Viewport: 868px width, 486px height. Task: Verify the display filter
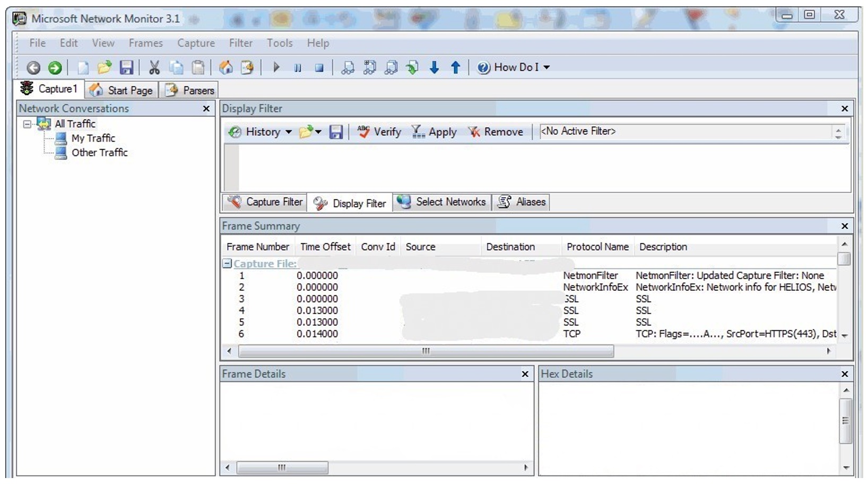(x=379, y=132)
